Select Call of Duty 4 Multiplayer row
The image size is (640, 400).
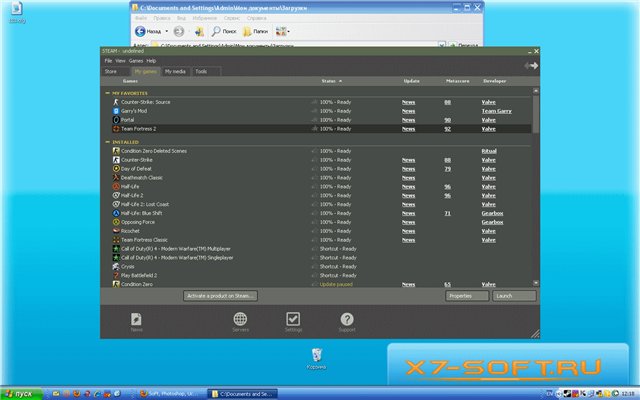[317, 249]
